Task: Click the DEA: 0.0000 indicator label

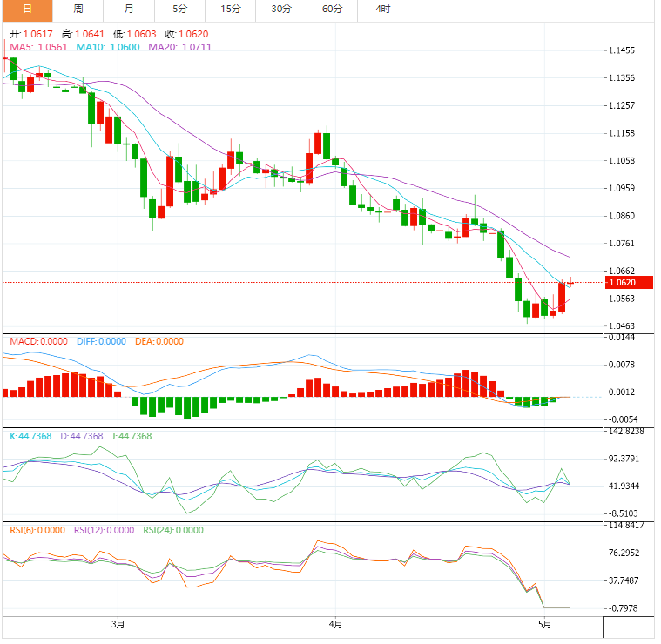Action: click(159, 342)
